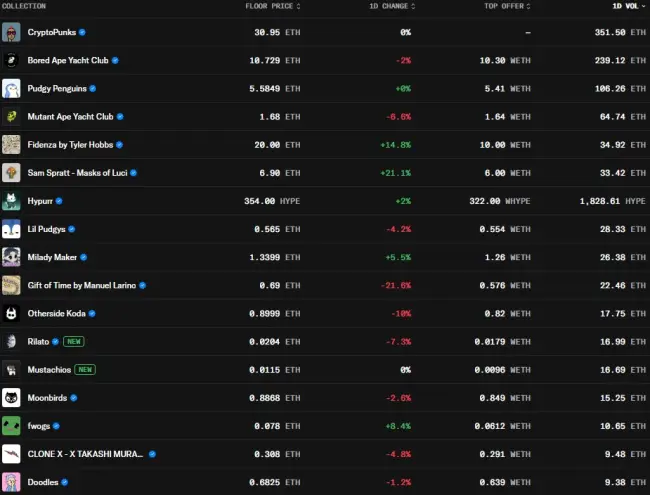Click the 16.69 ETH volume for Mustachios
Screen dimensions: 650x495
[x=623, y=370]
